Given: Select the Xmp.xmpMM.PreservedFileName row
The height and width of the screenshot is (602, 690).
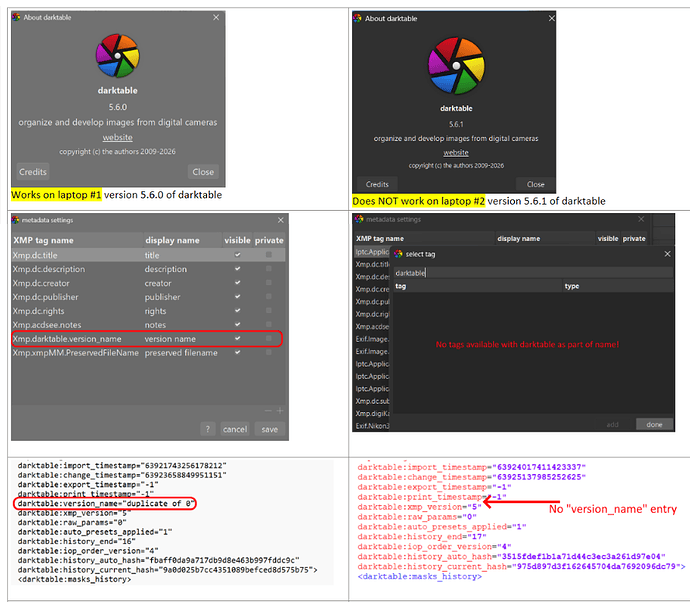Looking at the screenshot, I should [x=148, y=353].
